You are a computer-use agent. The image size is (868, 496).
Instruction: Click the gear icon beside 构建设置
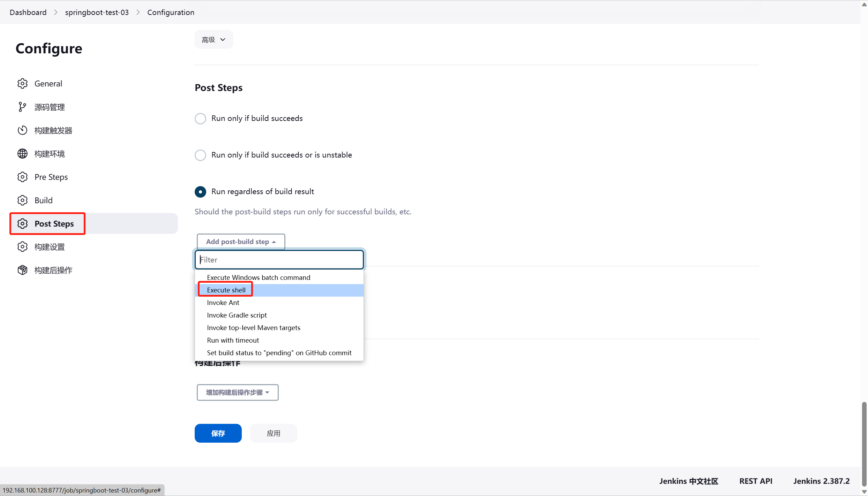[23, 247]
